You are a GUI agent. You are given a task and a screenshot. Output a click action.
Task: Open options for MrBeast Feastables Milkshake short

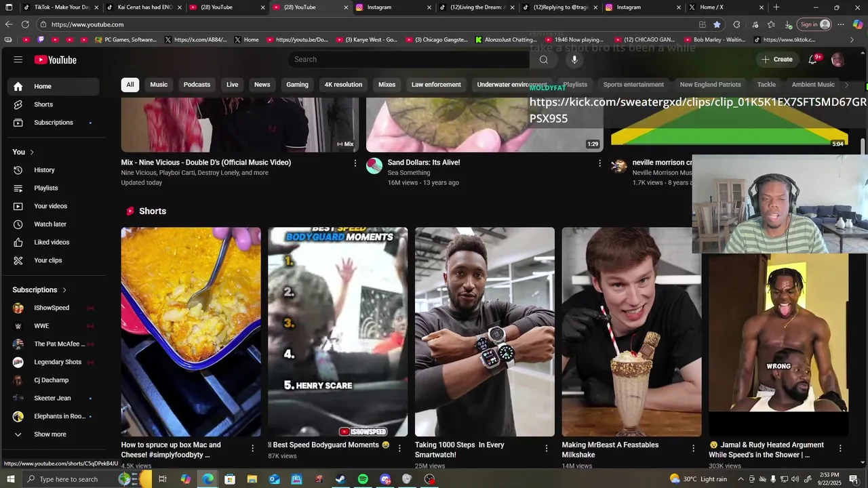tap(693, 448)
